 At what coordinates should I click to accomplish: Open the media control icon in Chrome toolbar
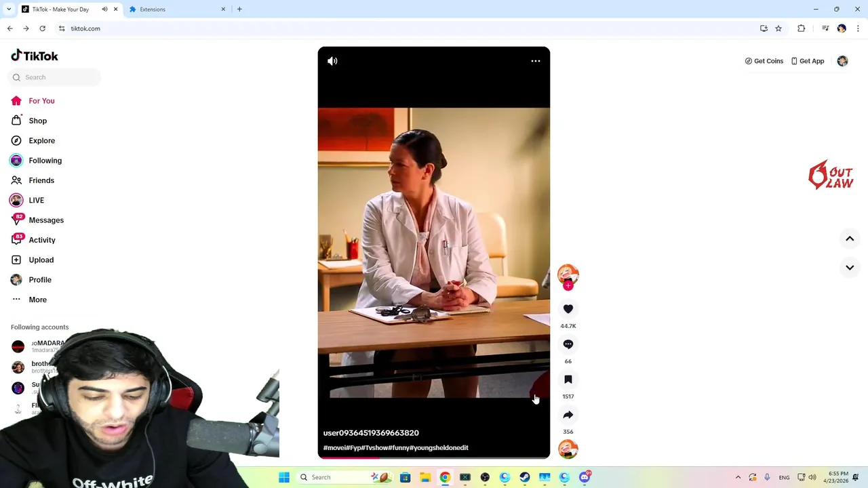pyautogui.click(x=825, y=28)
